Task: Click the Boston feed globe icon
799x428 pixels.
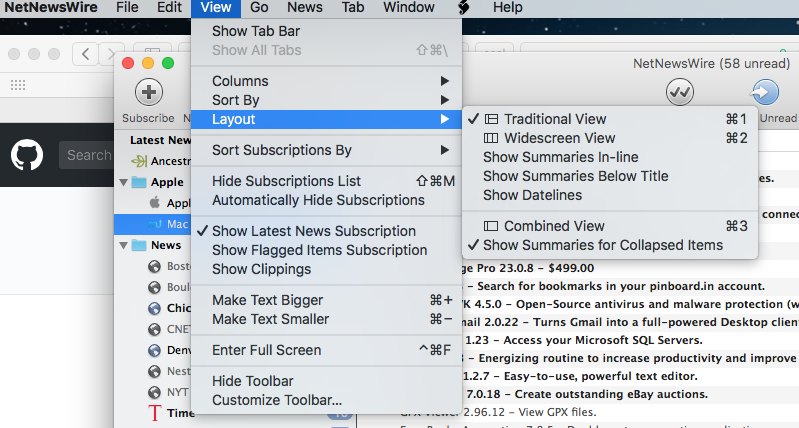Action: (154, 266)
